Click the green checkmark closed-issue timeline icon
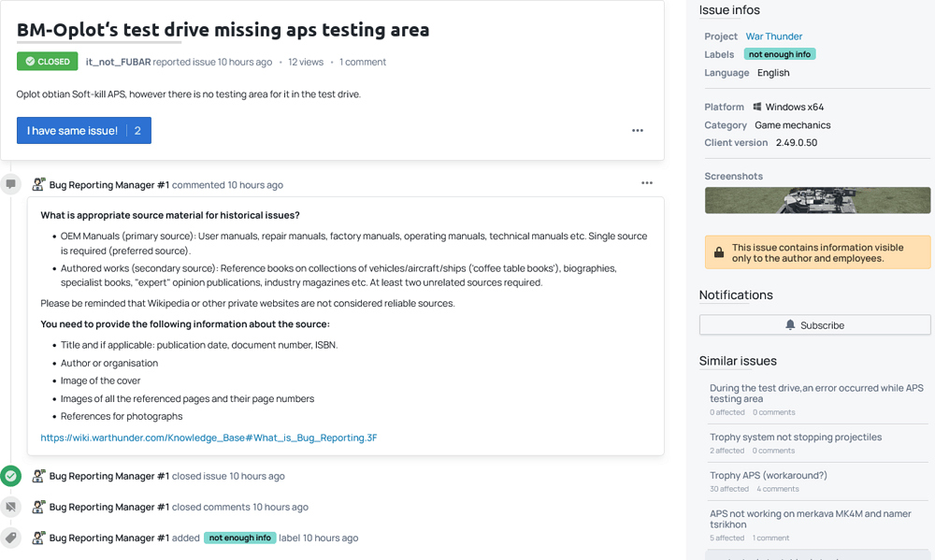 pos(11,476)
